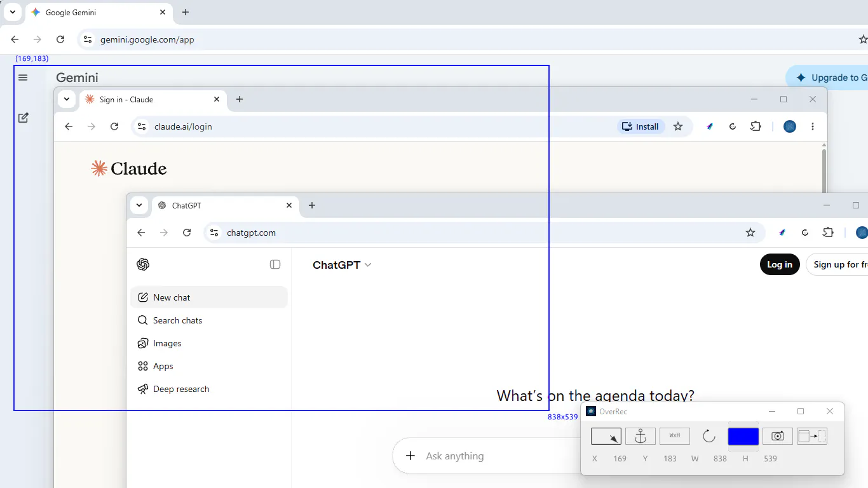This screenshot has height=488, width=868.
Task: Go back in the ChatGPT browser window
Action: (141, 233)
